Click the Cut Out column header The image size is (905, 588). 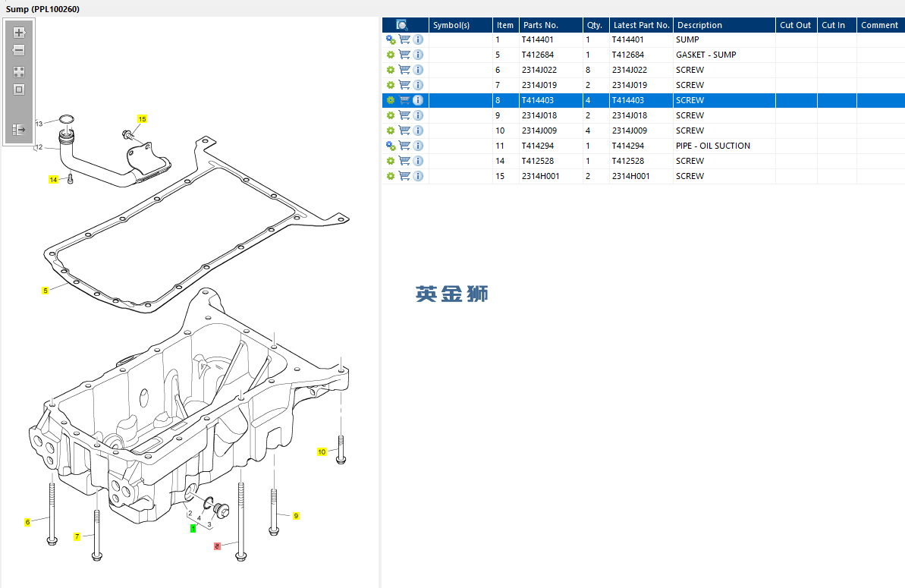[796, 25]
